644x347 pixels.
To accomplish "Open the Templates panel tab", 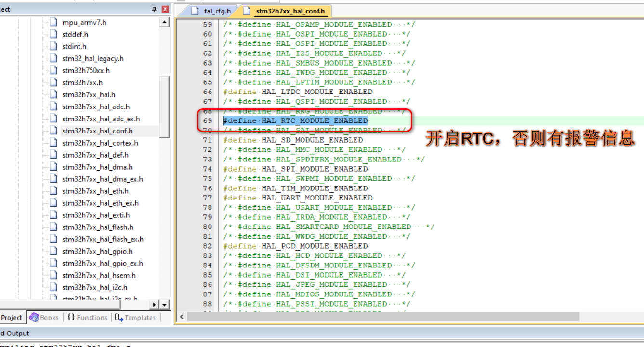I will (136, 318).
